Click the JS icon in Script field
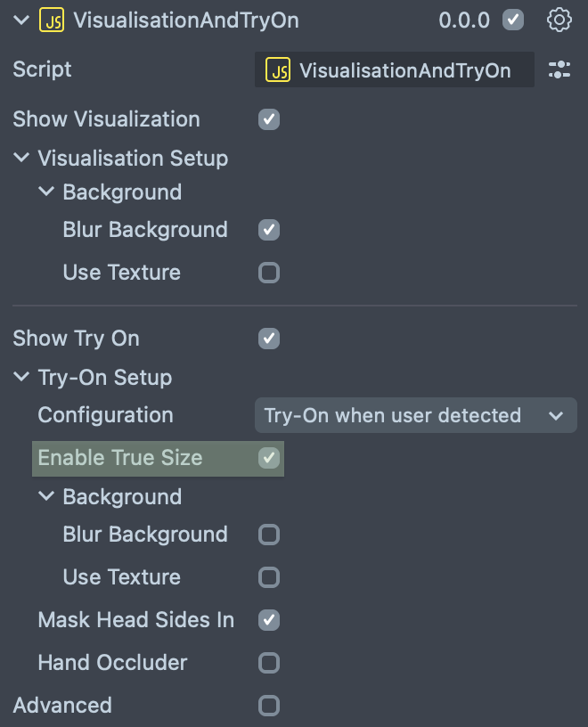Viewport: 588px width, 727px height. [279, 70]
